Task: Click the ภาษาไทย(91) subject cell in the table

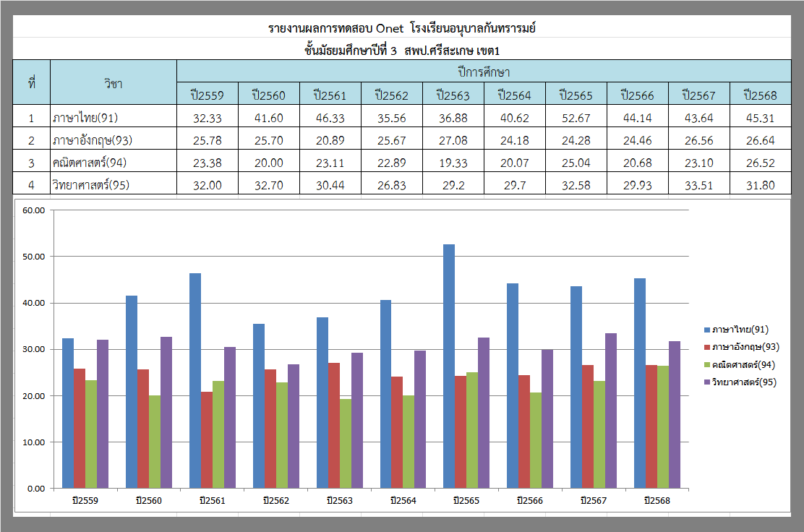Action: click(x=114, y=118)
